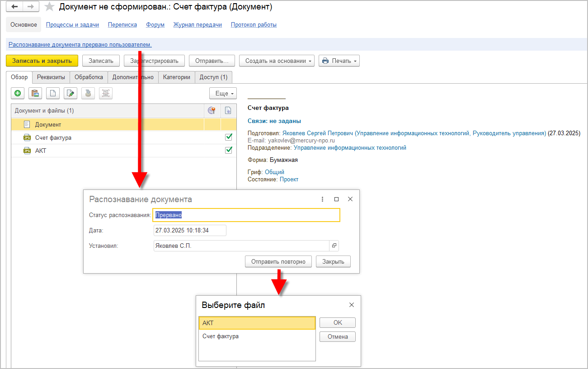The image size is (588, 369).
Task: Click the three-dot menu in recognition dialog
Action: (322, 199)
